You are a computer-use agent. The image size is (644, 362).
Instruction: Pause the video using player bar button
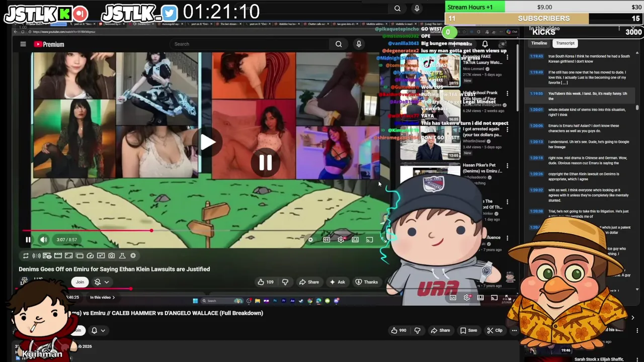[28, 240]
